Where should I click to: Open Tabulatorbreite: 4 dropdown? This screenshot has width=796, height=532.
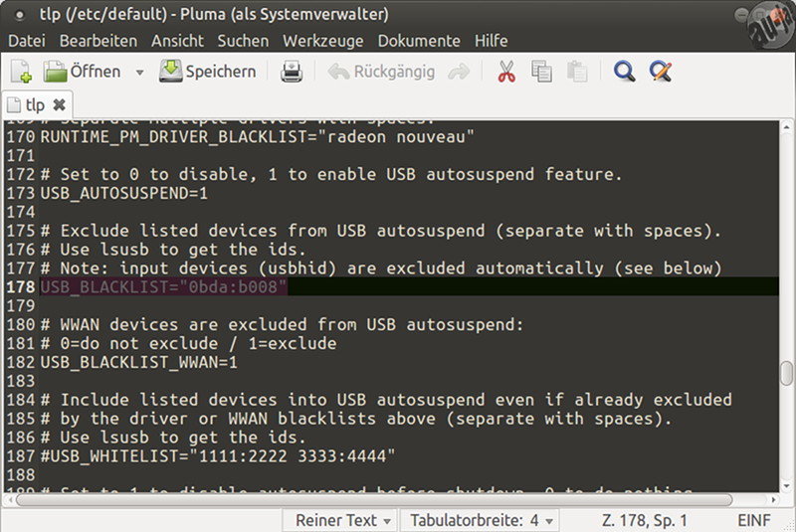click(x=481, y=520)
